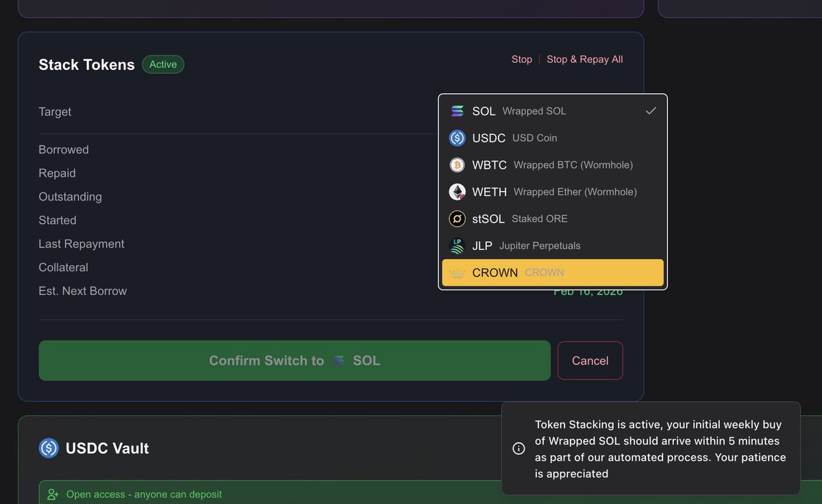Click the JLP Jupiter icon in dropdown
The width and height of the screenshot is (822, 504).
point(457,246)
